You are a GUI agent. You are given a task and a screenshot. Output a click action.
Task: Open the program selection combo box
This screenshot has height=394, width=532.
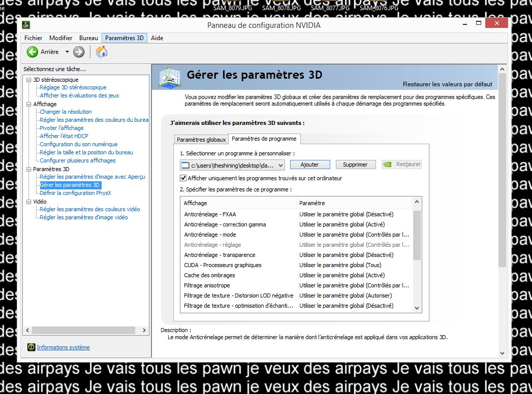232,166
